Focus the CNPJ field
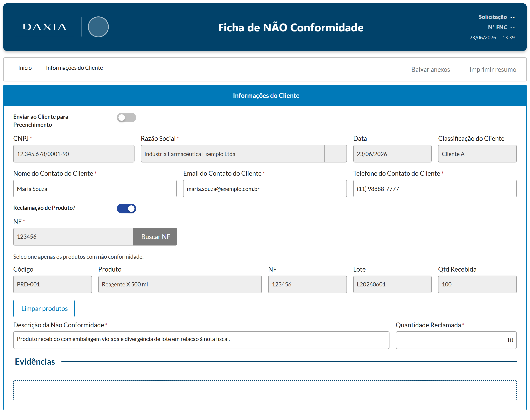Viewport: 530px width, 420px height. coord(74,153)
